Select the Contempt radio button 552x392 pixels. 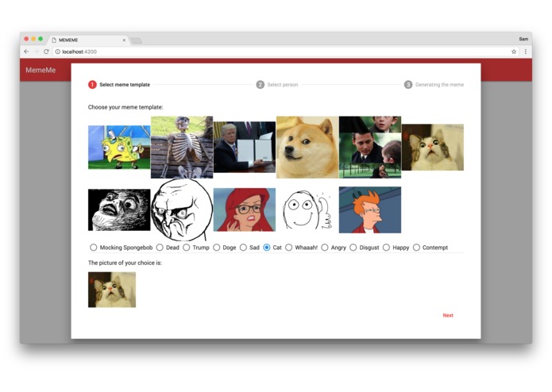pyautogui.click(x=416, y=248)
